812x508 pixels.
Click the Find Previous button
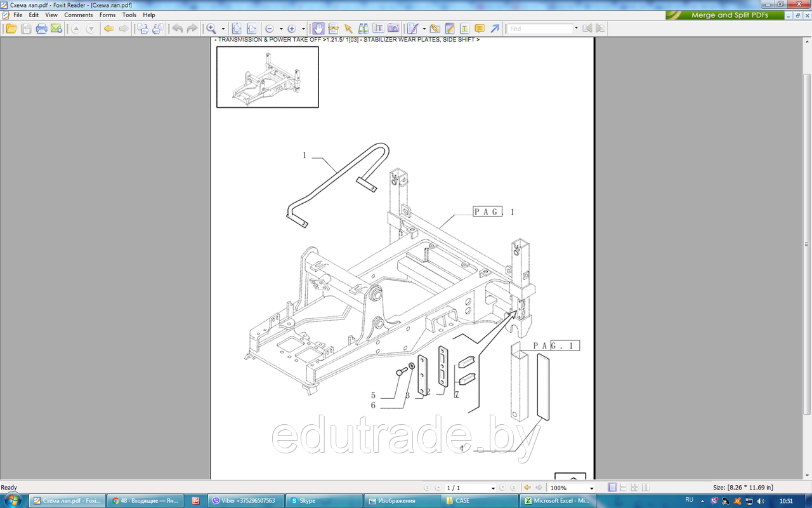click(x=587, y=29)
